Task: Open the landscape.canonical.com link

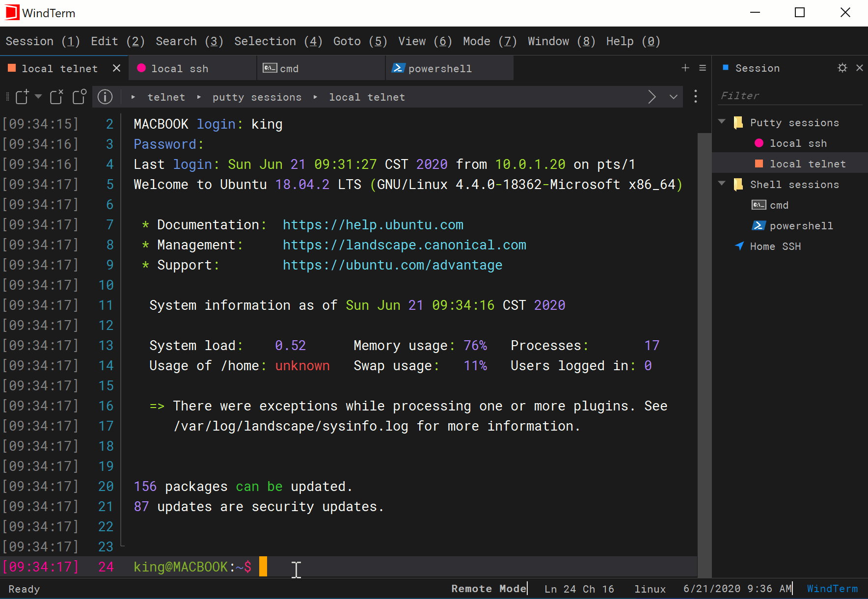Action: [405, 245]
